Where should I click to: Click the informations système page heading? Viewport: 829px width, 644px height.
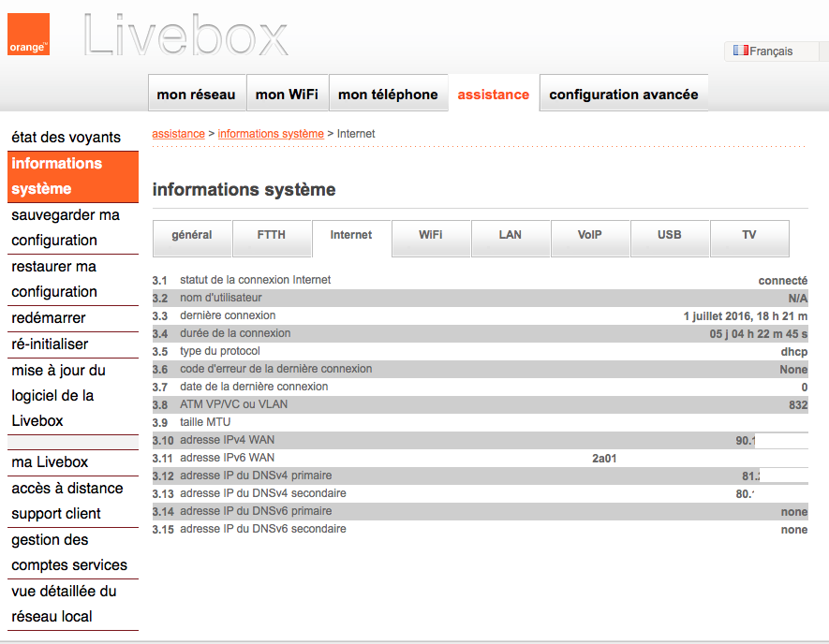[x=244, y=190]
